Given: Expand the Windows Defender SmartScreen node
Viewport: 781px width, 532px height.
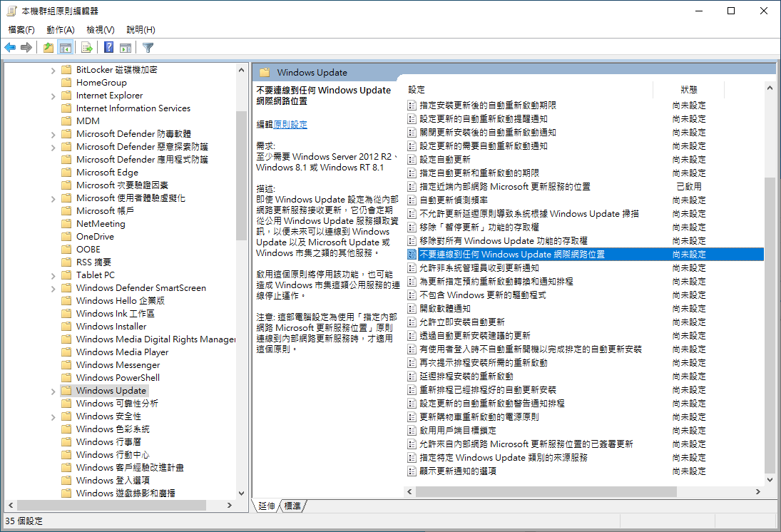Looking at the screenshot, I should tap(53, 288).
